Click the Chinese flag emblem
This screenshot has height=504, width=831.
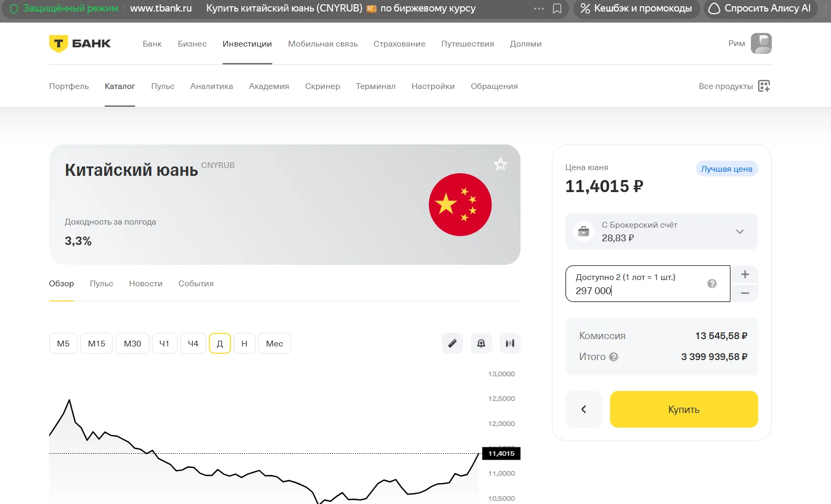pyautogui.click(x=460, y=205)
